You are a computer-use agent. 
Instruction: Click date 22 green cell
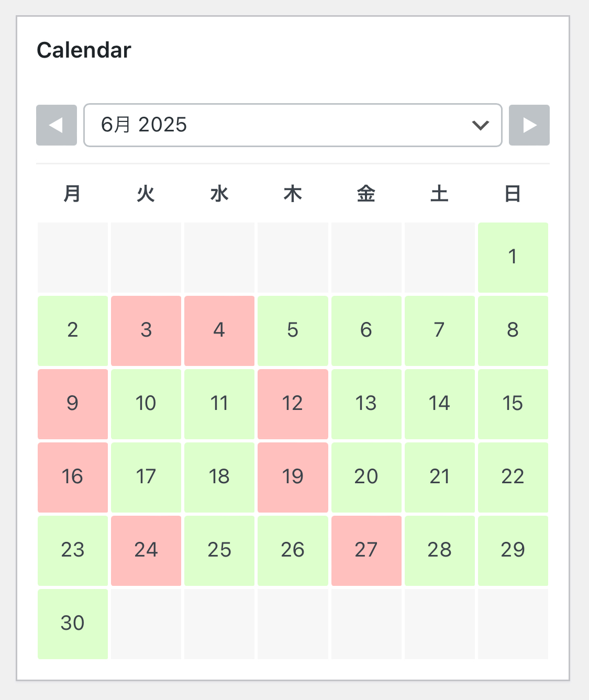[x=513, y=477]
